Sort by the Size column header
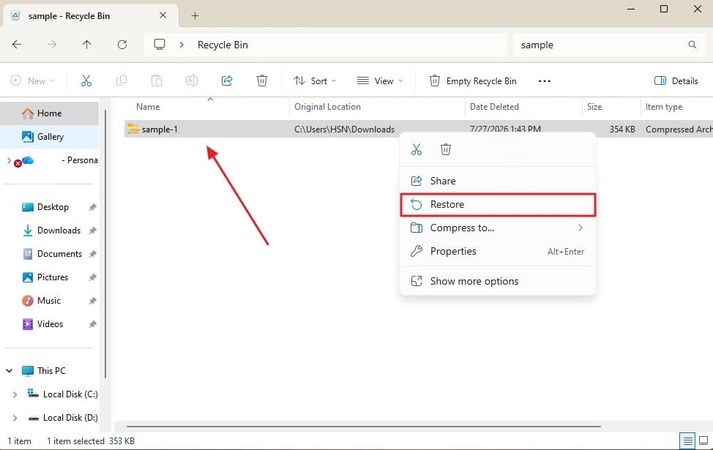The height and width of the screenshot is (450, 713). point(594,107)
